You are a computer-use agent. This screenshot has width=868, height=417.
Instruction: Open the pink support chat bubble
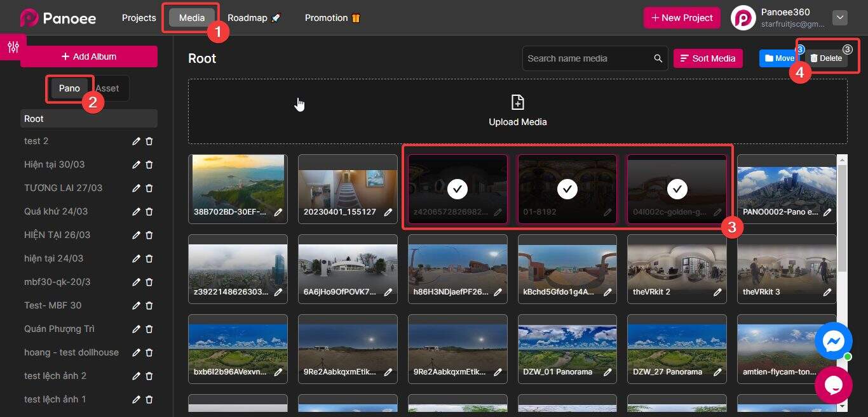833,385
